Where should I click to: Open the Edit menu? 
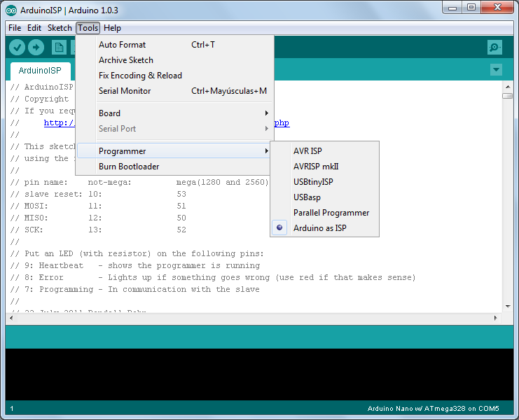tap(34, 28)
